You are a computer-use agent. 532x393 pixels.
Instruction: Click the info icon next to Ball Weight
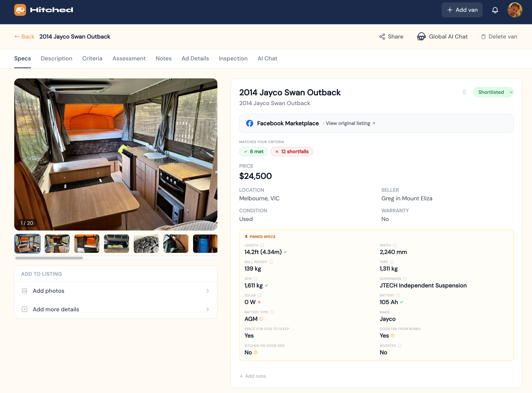coord(271,262)
